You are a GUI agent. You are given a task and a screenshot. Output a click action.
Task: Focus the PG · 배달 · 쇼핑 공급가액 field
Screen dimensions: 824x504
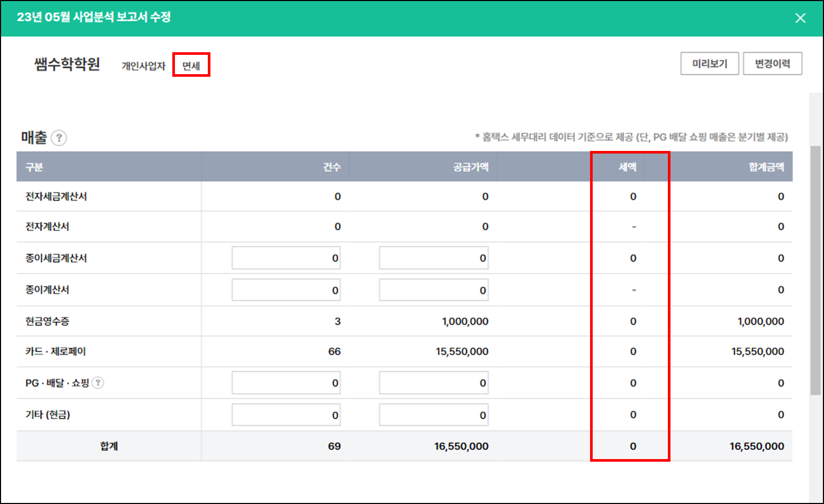[x=433, y=383]
